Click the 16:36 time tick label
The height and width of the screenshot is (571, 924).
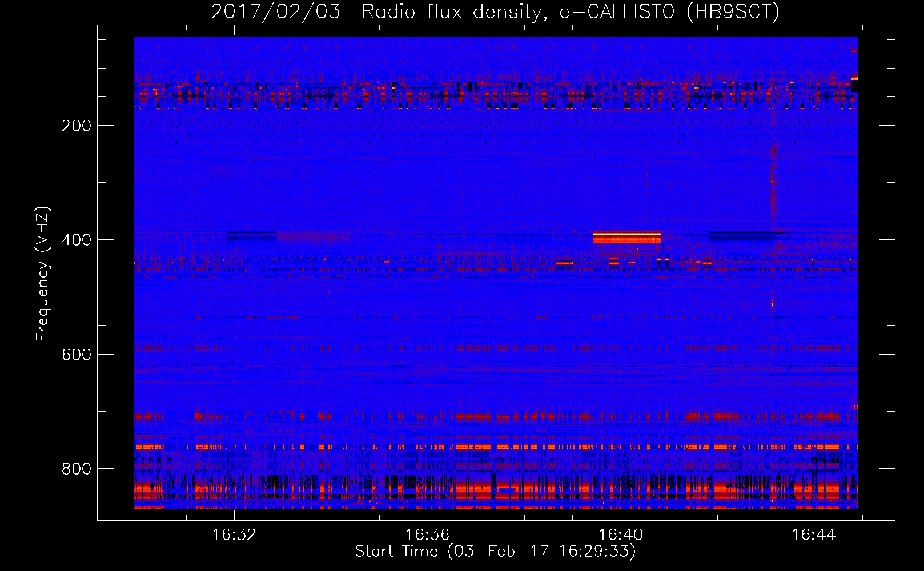(x=427, y=534)
